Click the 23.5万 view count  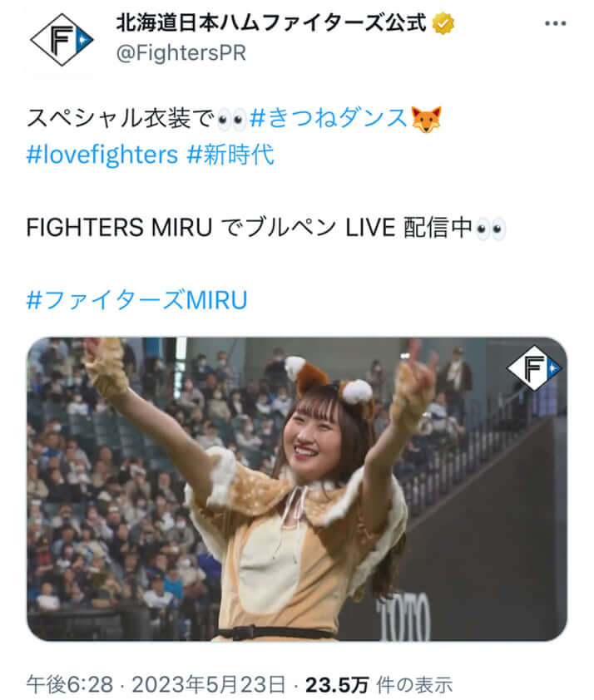coord(337,685)
